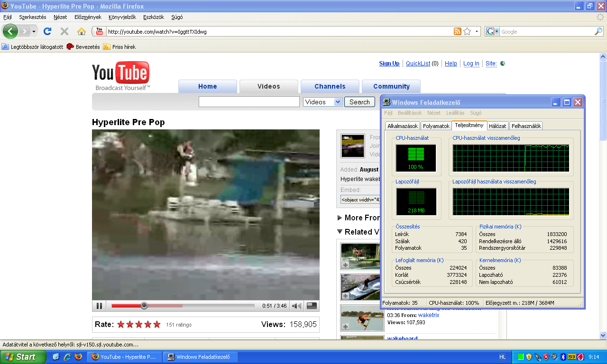Image resolution: width=607 pixels, height=364 pixels.
Task: Click the Bevezetés bookmark
Action: [83, 47]
